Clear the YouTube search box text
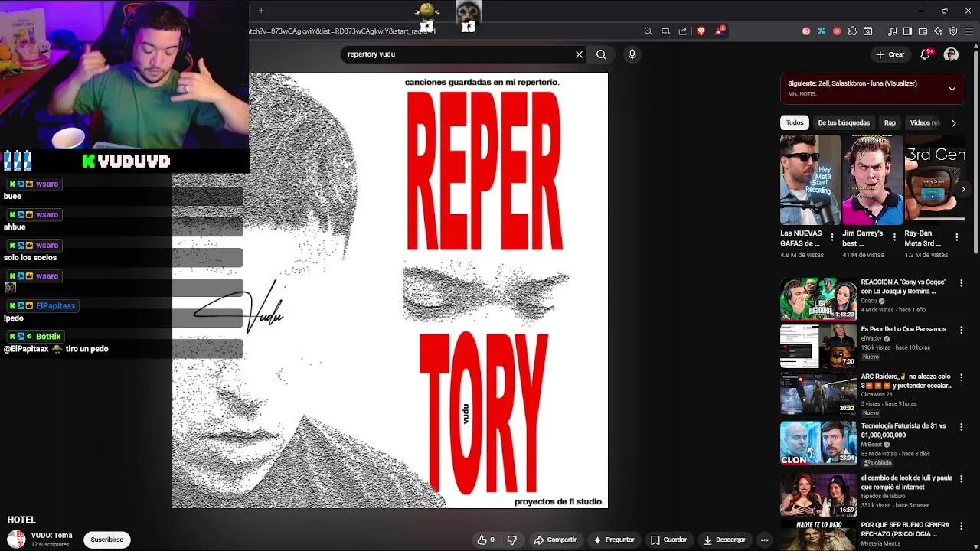Image resolution: width=980 pixels, height=551 pixels. tap(579, 54)
